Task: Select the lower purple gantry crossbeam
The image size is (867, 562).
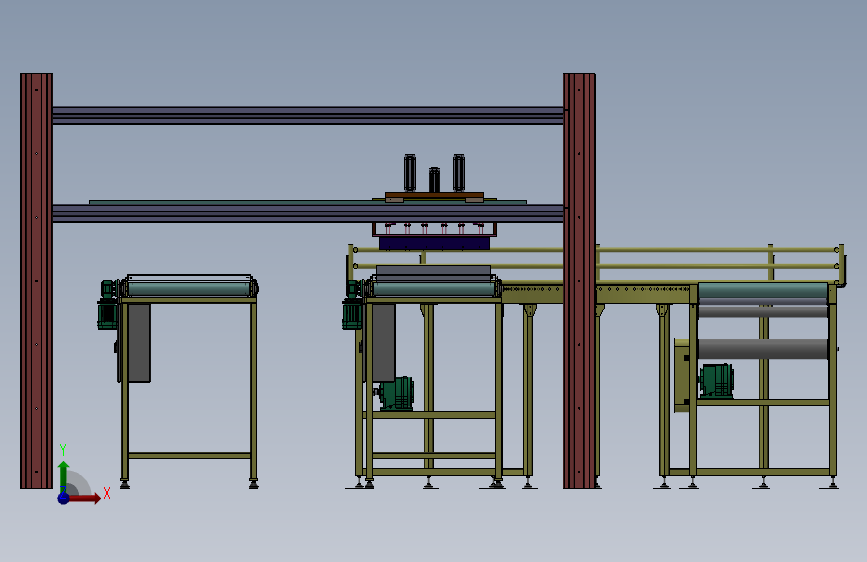Action: 308,214
